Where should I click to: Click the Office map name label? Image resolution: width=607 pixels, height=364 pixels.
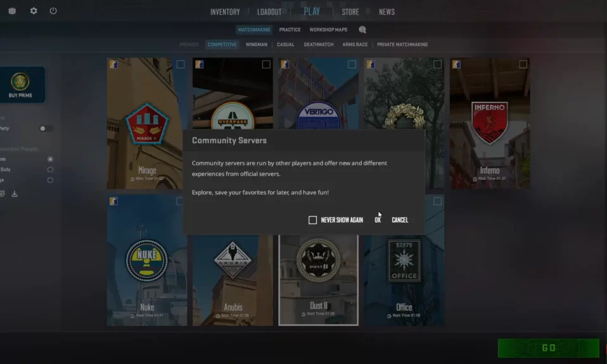[x=404, y=307]
